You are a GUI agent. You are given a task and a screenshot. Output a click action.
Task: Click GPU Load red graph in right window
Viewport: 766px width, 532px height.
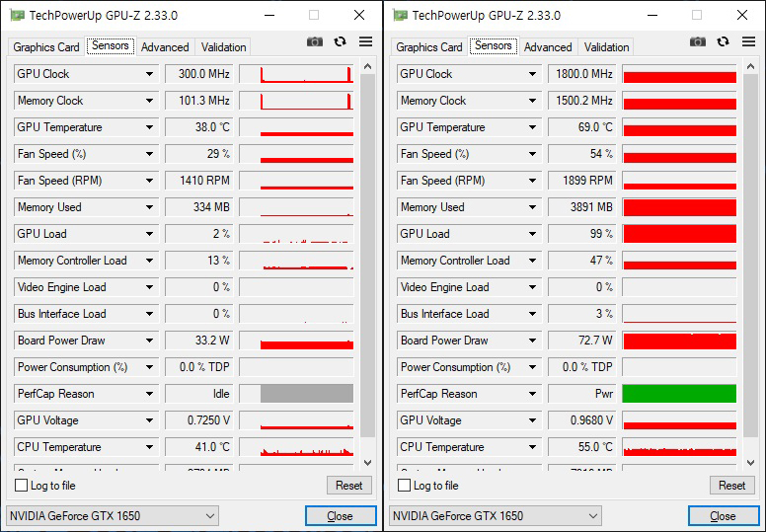tap(679, 234)
